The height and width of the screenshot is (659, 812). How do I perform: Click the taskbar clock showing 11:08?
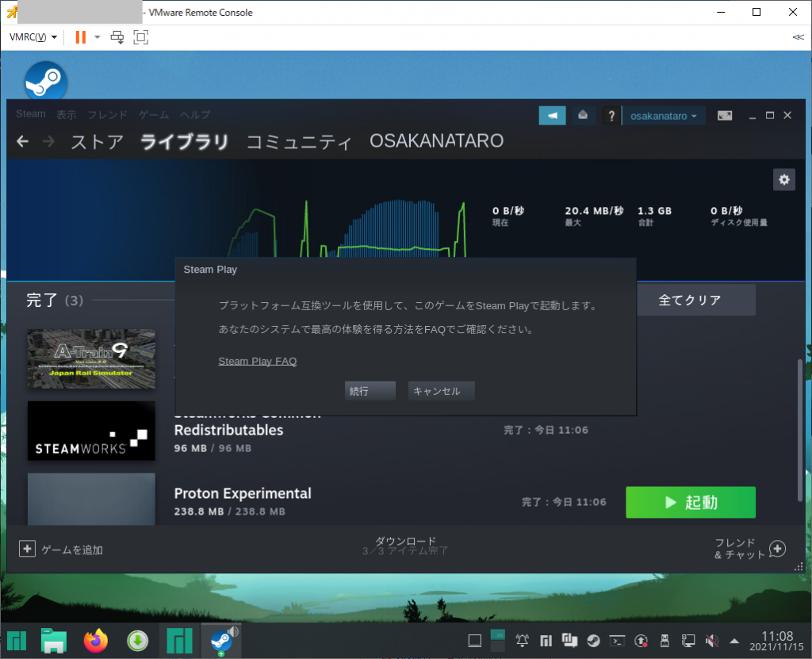777,641
